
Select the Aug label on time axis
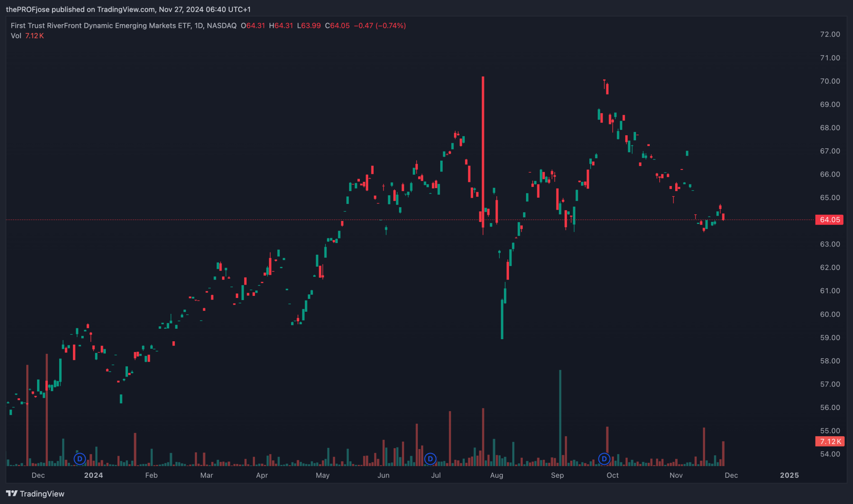(496, 475)
